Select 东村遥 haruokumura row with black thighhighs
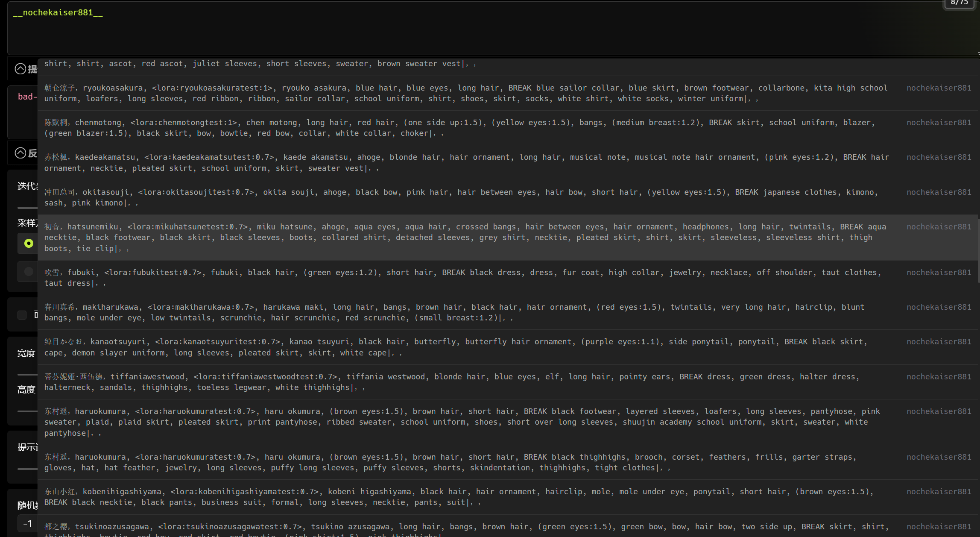Screen dimensions: 980x537 [508, 462]
